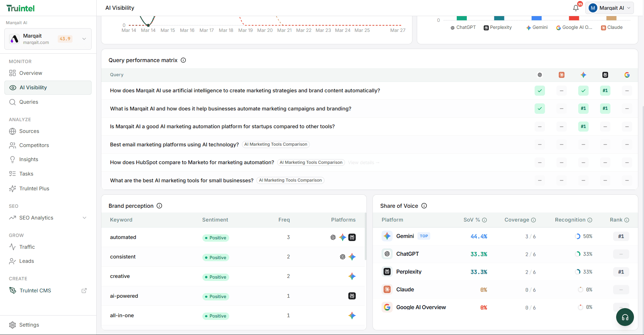Click the TruIntel Plus sparkle icon
This screenshot has width=644, height=335.
pyautogui.click(x=13, y=188)
